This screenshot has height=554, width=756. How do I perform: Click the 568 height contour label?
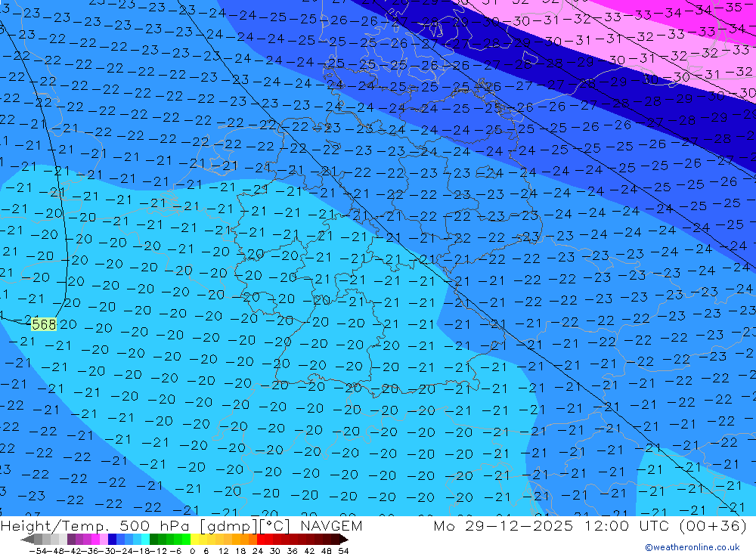[x=44, y=324]
